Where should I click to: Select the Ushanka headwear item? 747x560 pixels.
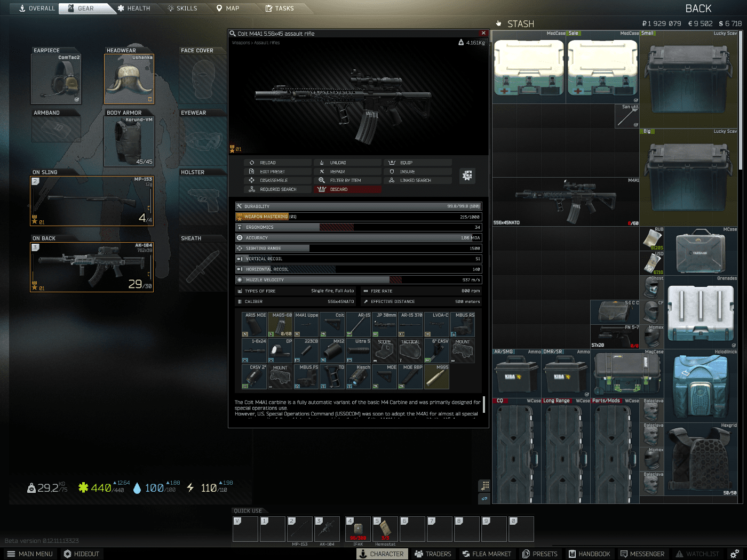(129, 79)
